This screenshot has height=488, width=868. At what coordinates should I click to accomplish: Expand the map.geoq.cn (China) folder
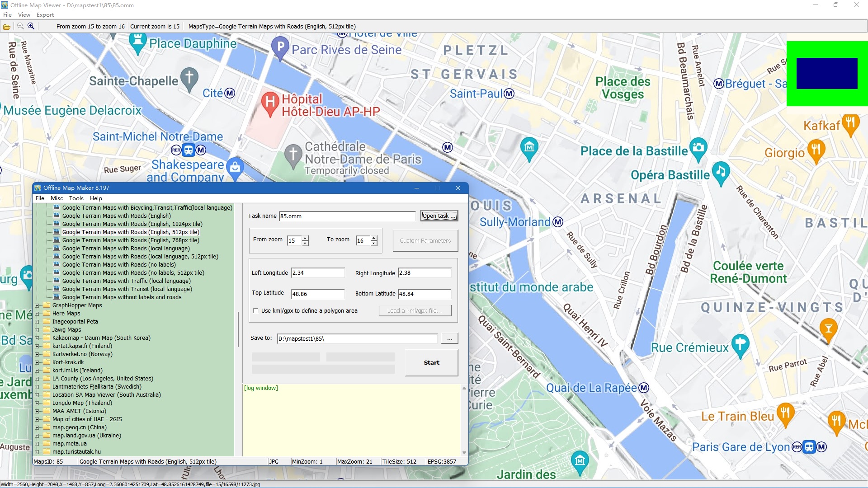pyautogui.click(x=37, y=427)
